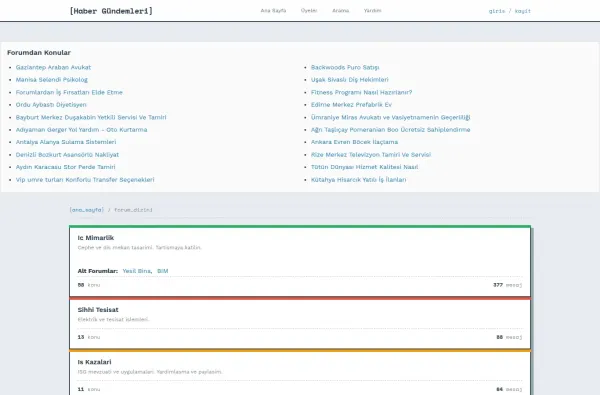Open Forumlardan İş Fırsatları Elde Etme
The image size is (600, 395).
pos(69,92)
